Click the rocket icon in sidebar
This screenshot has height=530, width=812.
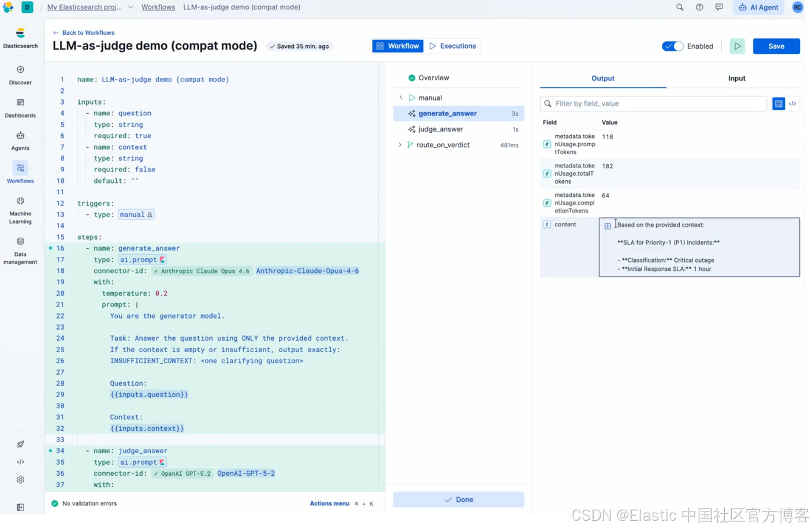point(20,444)
